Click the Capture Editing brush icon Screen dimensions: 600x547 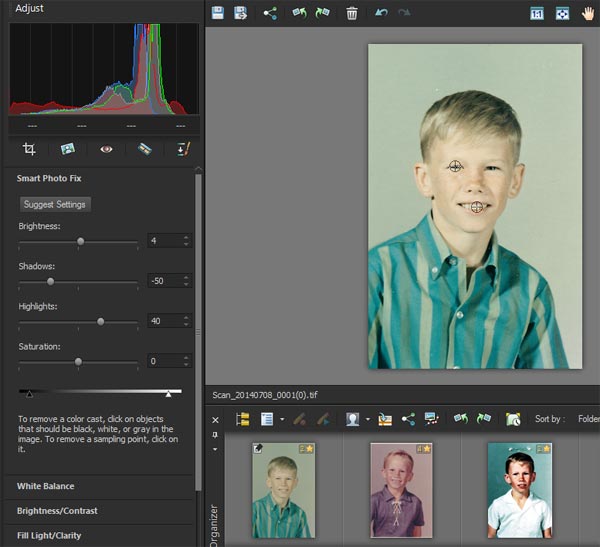(300, 420)
